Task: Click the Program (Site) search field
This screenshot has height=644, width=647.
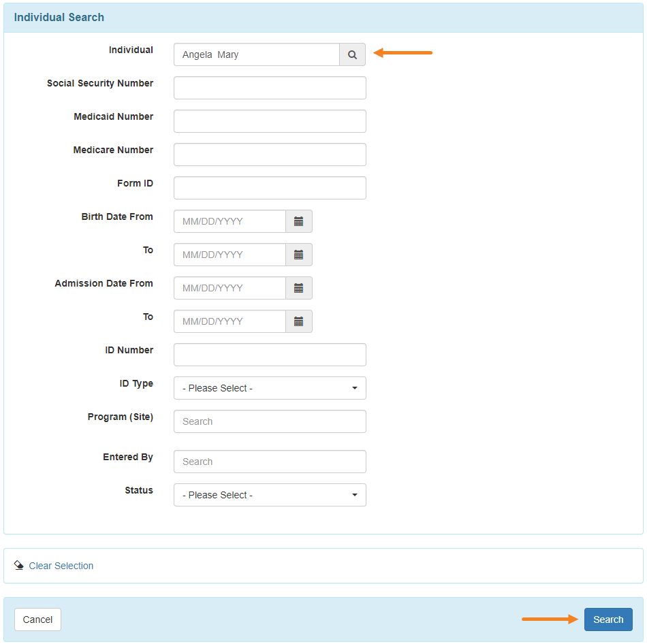Action: point(270,421)
